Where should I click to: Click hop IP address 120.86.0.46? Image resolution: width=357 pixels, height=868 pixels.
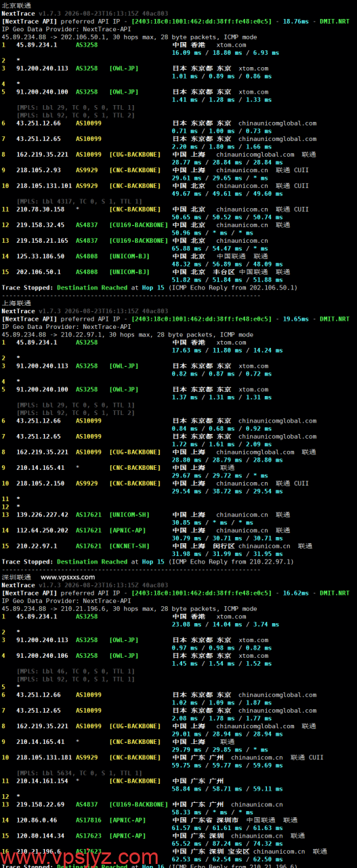tap(37, 820)
